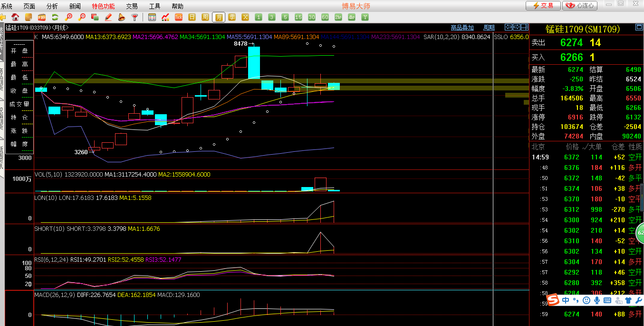Click the 仓差 column header

(x=618, y=147)
